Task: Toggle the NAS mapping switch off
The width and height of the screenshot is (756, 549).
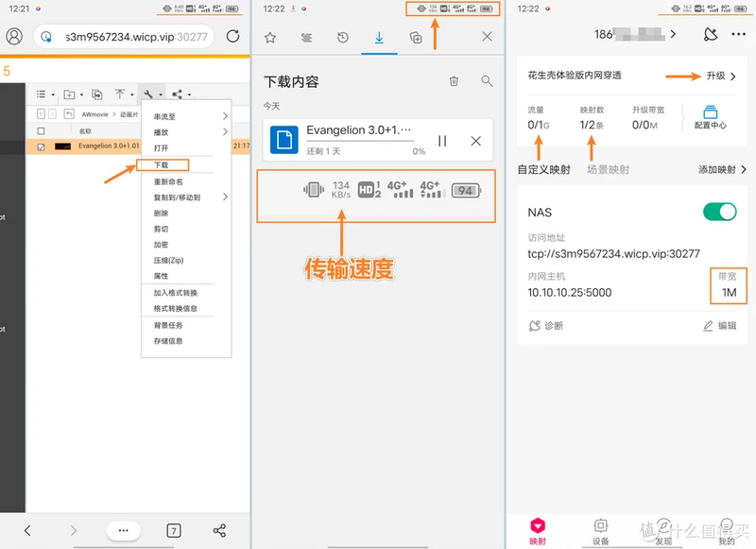Action: [x=719, y=212]
